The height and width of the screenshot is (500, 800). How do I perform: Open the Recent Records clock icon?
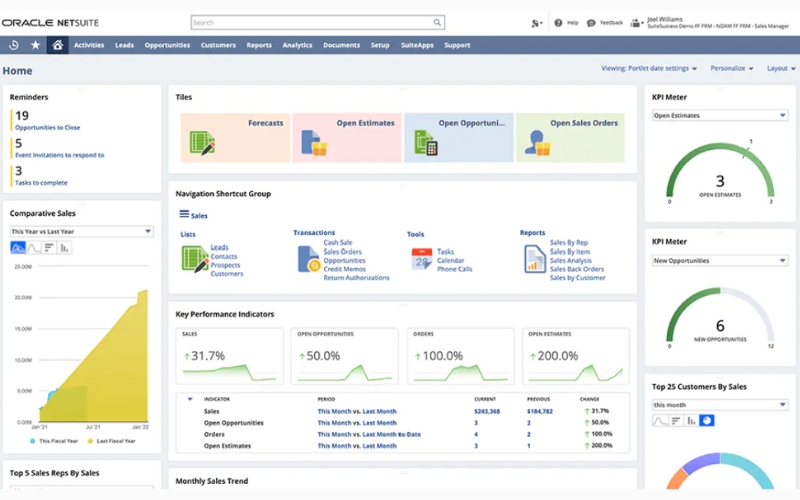pos(14,45)
